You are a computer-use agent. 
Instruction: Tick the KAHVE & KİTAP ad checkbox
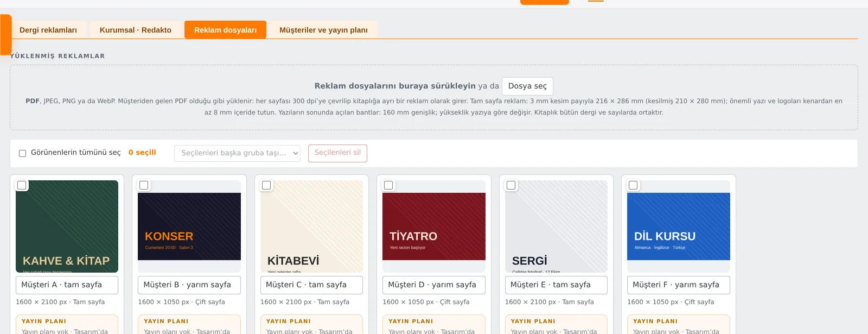pyautogui.click(x=22, y=185)
